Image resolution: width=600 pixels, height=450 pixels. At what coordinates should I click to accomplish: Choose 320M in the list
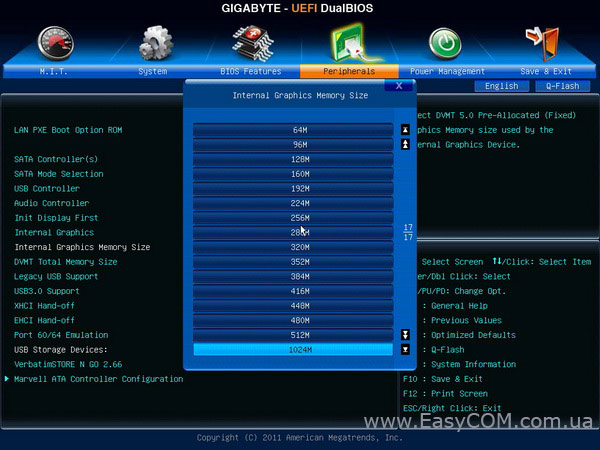[293, 247]
